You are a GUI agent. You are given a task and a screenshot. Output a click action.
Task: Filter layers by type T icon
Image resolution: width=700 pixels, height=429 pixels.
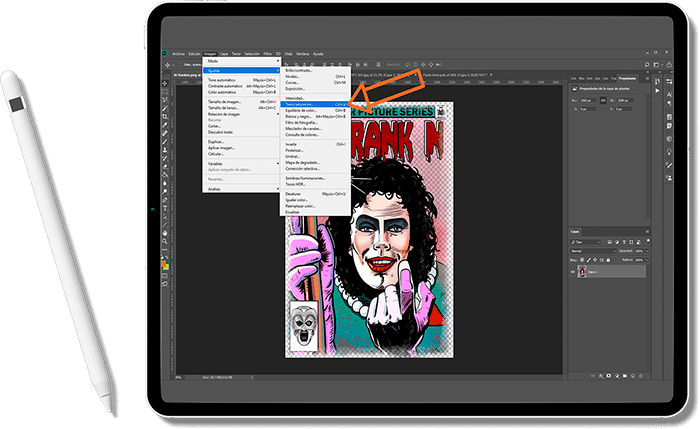[x=624, y=242]
